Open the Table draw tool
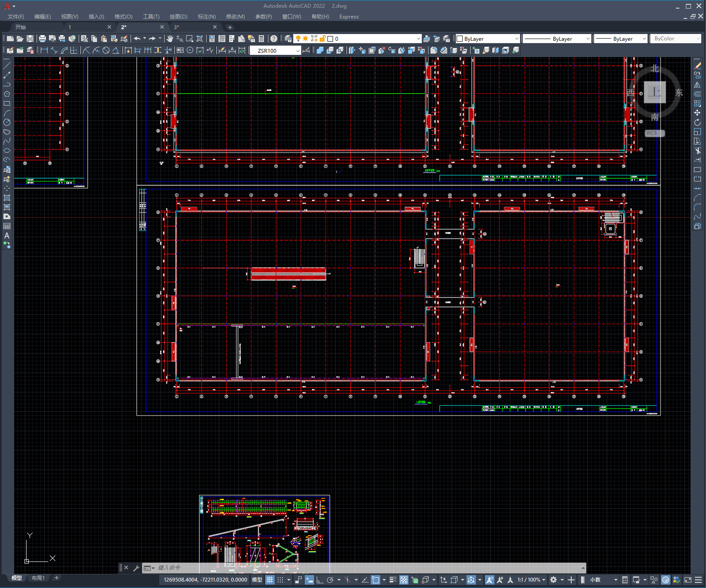 pyautogui.click(x=7, y=226)
